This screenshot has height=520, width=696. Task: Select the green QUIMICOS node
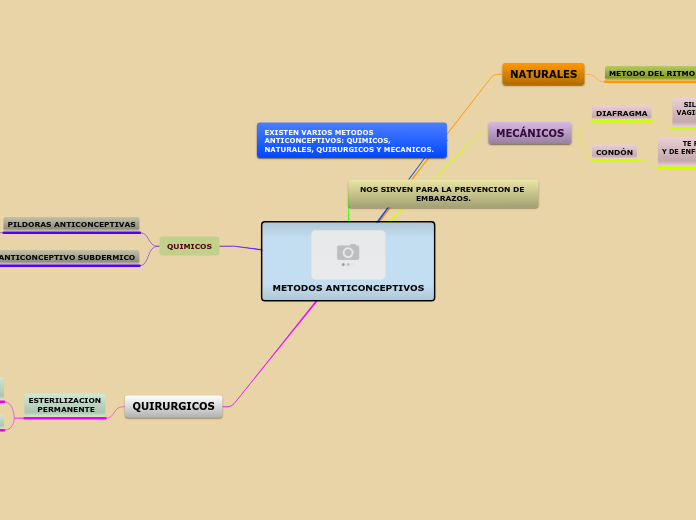[189, 246]
